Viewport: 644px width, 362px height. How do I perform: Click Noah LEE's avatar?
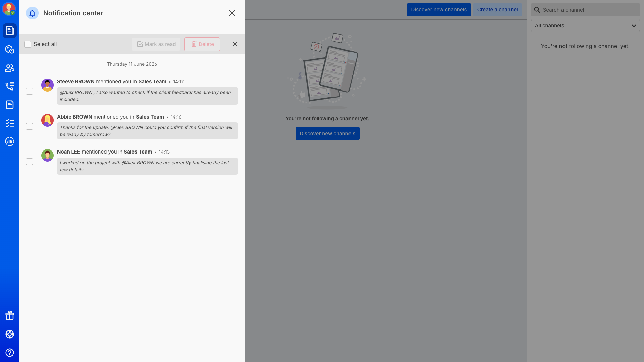point(47,155)
